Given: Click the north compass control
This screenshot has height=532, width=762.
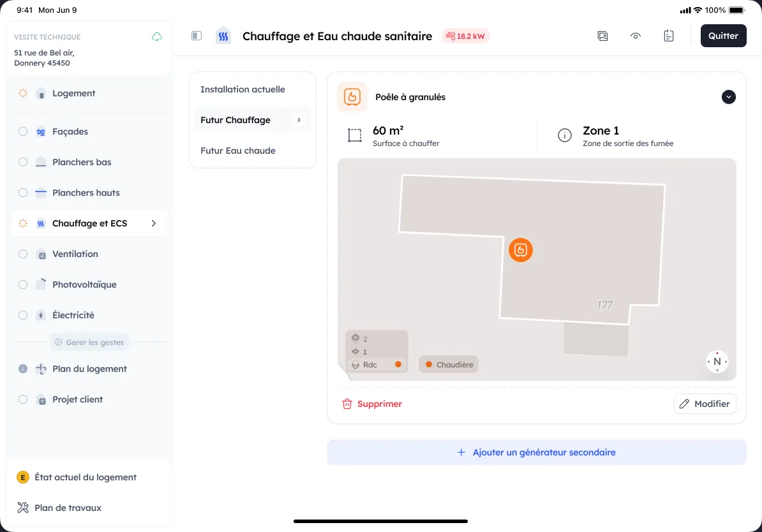Looking at the screenshot, I should click(x=717, y=362).
